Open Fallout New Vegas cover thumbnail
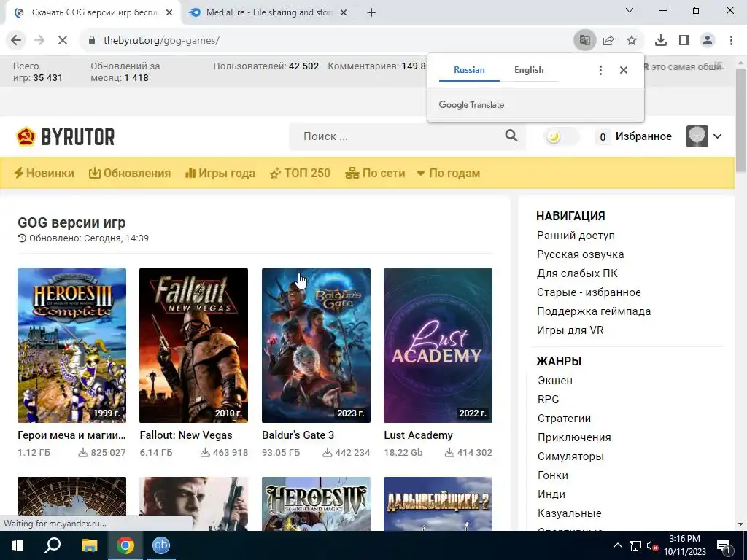Image resolution: width=747 pixels, height=560 pixels. 193,345
